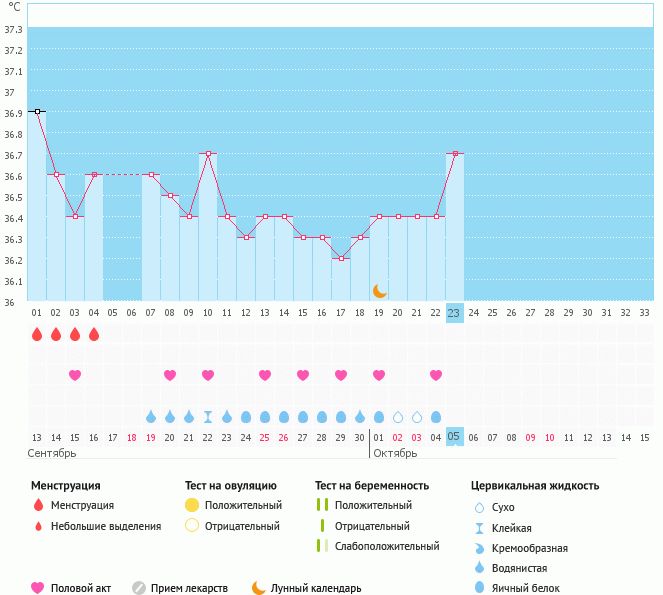The width and height of the screenshot is (663, 595).
Task: Click the watery fluid drop on cycle day 18
Action: 360,417
